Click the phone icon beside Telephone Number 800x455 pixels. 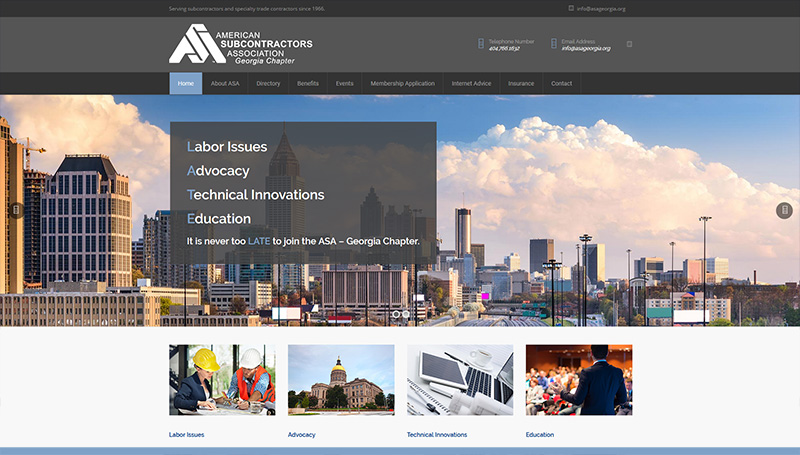481,44
